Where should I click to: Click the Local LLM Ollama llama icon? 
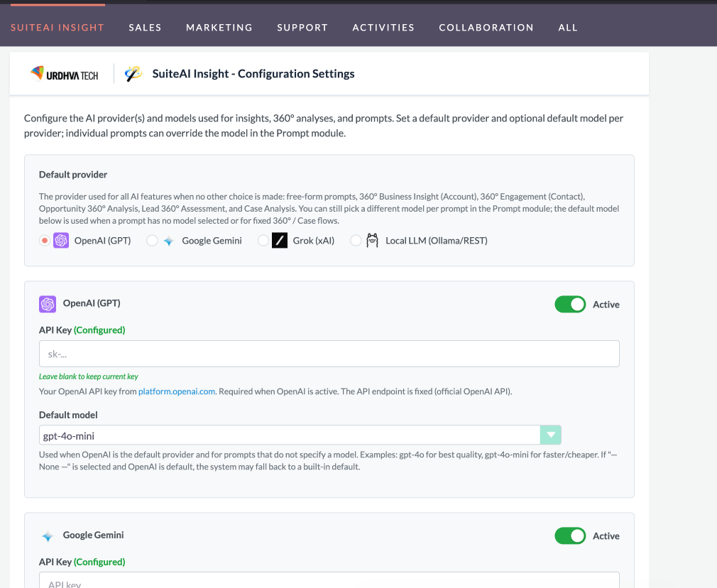pyautogui.click(x=372, y=241)
